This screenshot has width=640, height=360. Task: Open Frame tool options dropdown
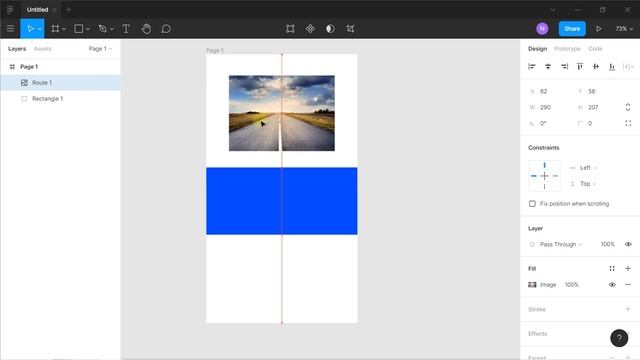coord(64,29)
